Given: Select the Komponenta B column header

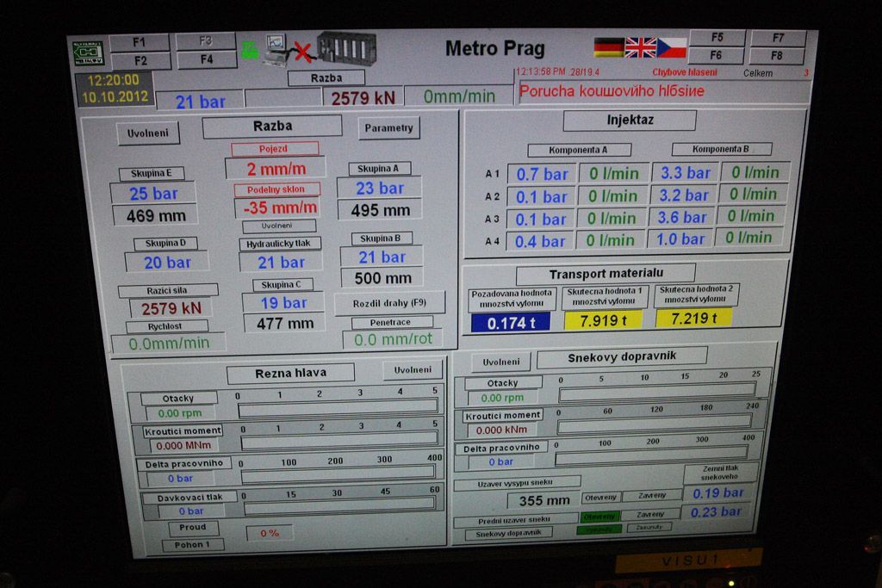Looking at the screenshot, I should [721, 149].
